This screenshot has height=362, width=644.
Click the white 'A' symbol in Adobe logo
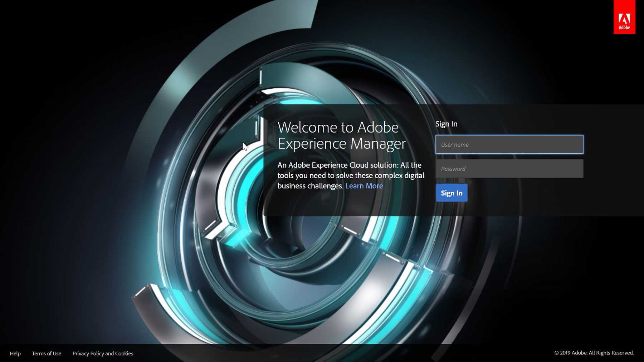[x=624, y=19]
